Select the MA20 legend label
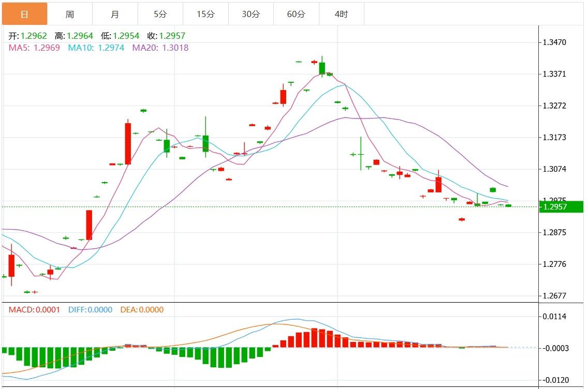This screenshot has width=588, height=389. pos(160,48)
